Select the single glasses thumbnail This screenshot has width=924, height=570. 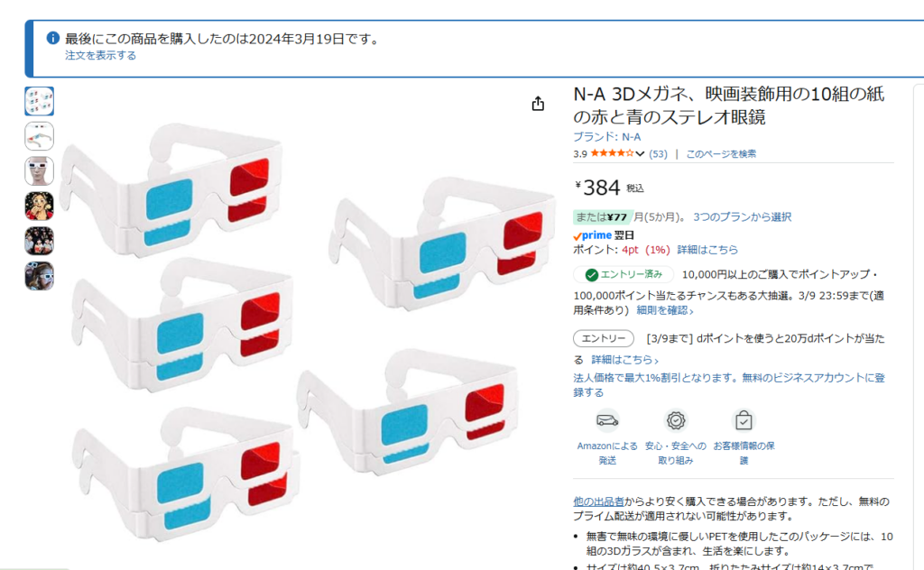click(x=40, y=136)
